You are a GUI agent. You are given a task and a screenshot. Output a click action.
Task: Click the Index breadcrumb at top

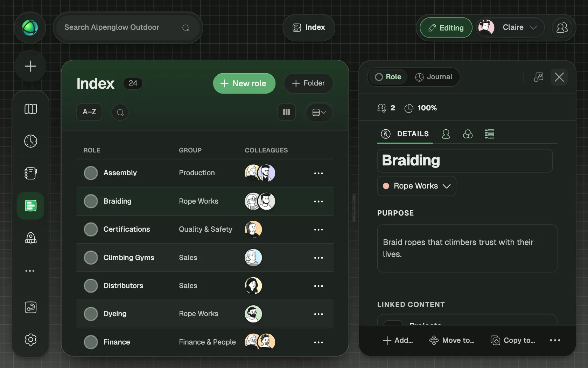309,27
